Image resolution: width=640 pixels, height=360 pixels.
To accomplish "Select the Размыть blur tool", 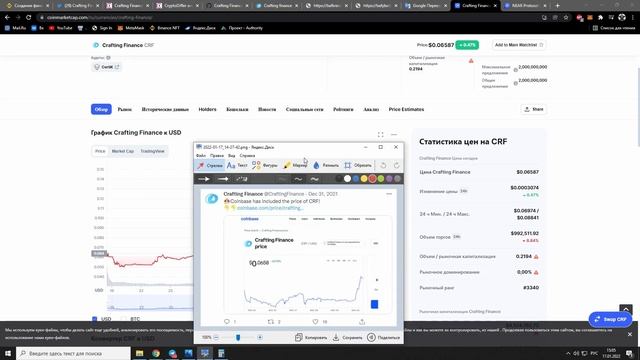I will pos(326,165).
